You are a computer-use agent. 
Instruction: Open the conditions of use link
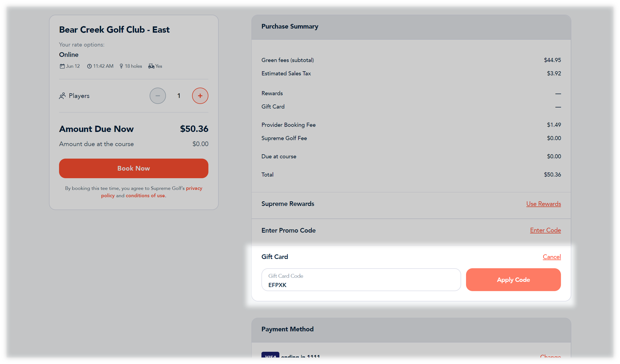145,196
